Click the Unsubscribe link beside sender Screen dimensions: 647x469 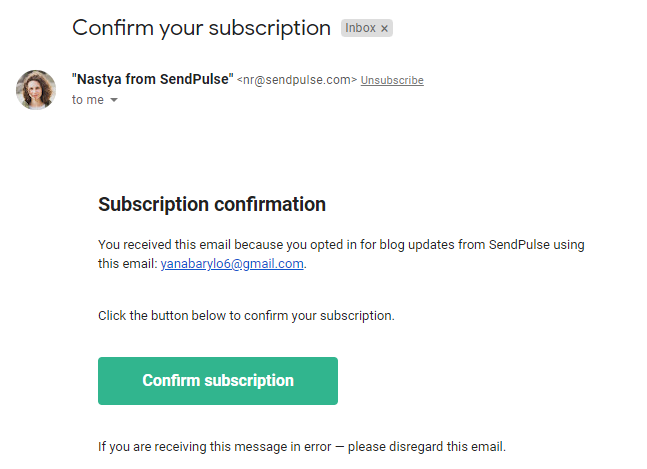[x=392, y=80]
